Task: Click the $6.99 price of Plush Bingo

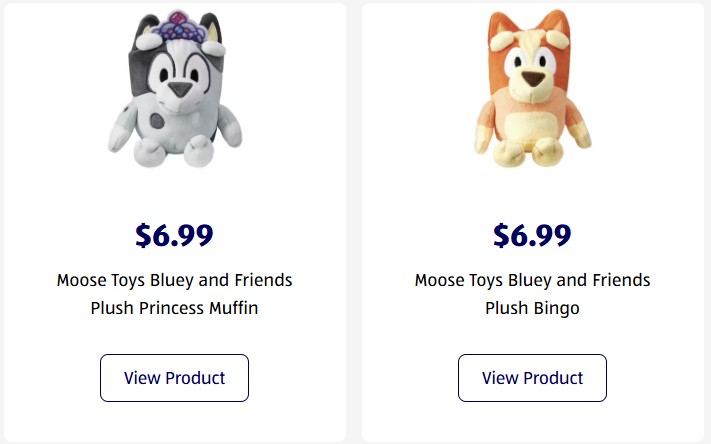Action: (532, 235)
